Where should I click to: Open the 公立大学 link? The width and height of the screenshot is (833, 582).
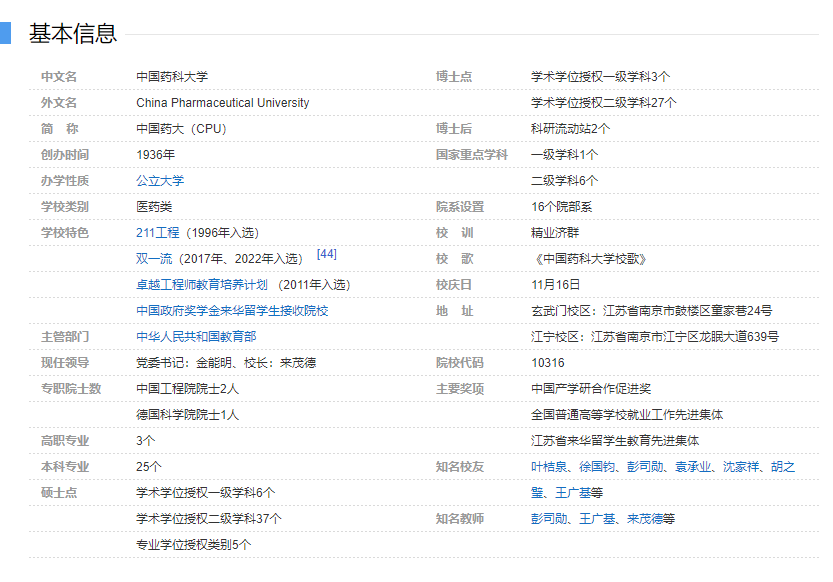point(160,181)
